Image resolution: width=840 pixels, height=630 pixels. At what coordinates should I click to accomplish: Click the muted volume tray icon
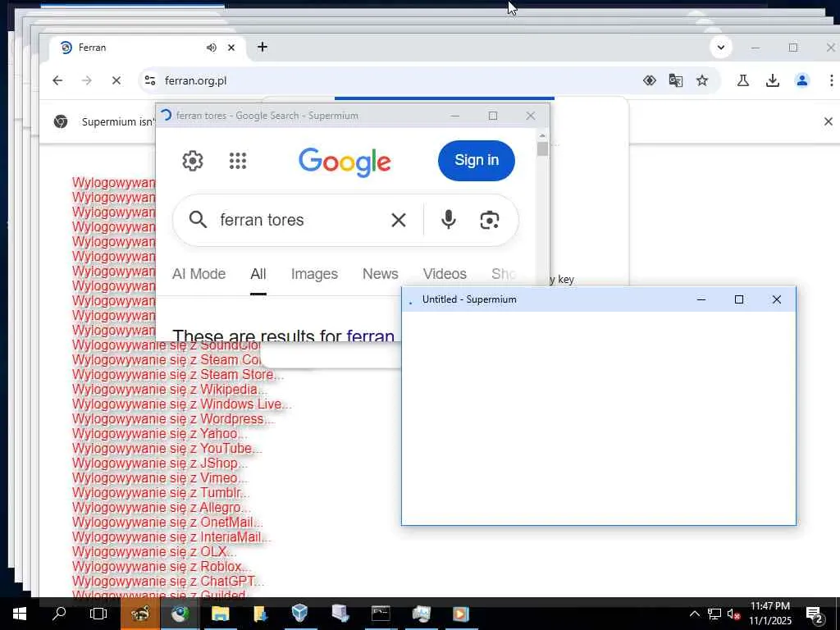click(x=733, y=614)
